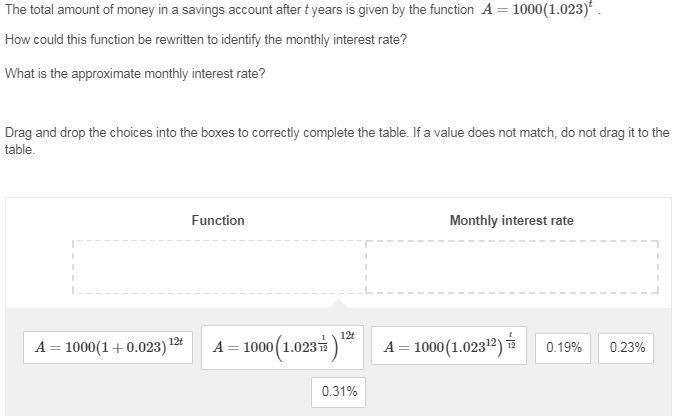
Task: Click 'What is the approximate monthly interest rate?' text
Action: 135,73
